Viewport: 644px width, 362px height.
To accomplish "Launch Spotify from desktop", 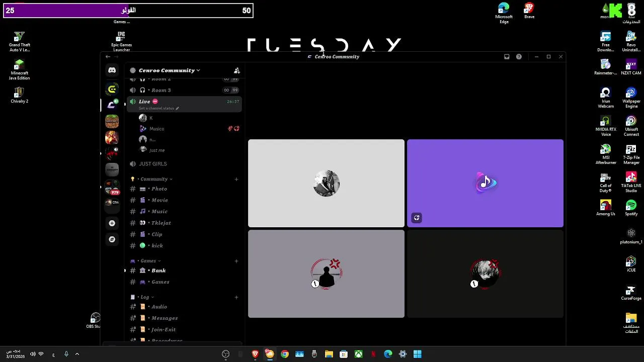I will (631, 208).
